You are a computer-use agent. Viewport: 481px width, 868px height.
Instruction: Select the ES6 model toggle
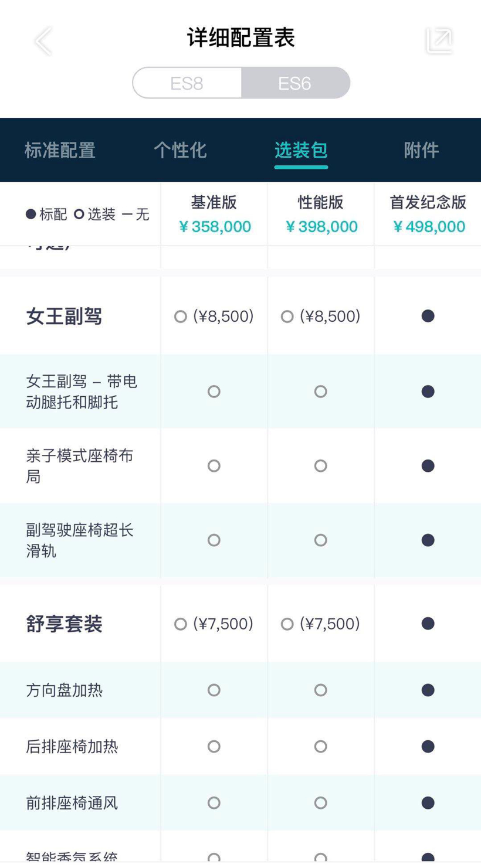tap(295, 83)
